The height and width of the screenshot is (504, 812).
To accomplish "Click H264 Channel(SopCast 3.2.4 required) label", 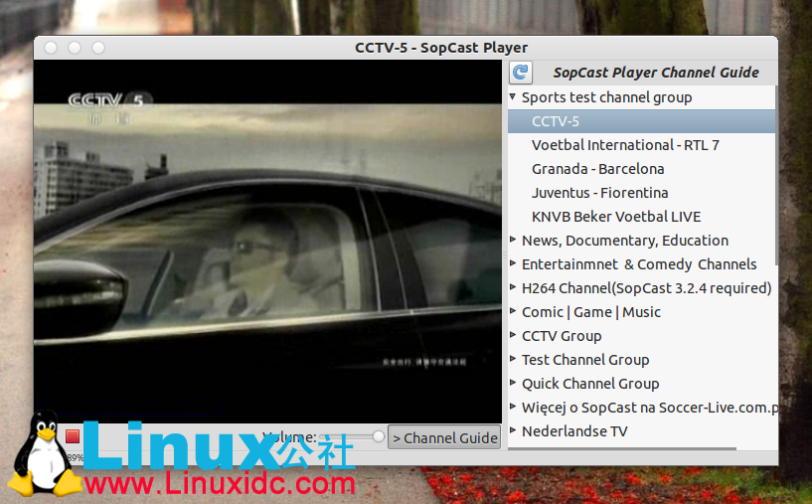I will point(646,288).
